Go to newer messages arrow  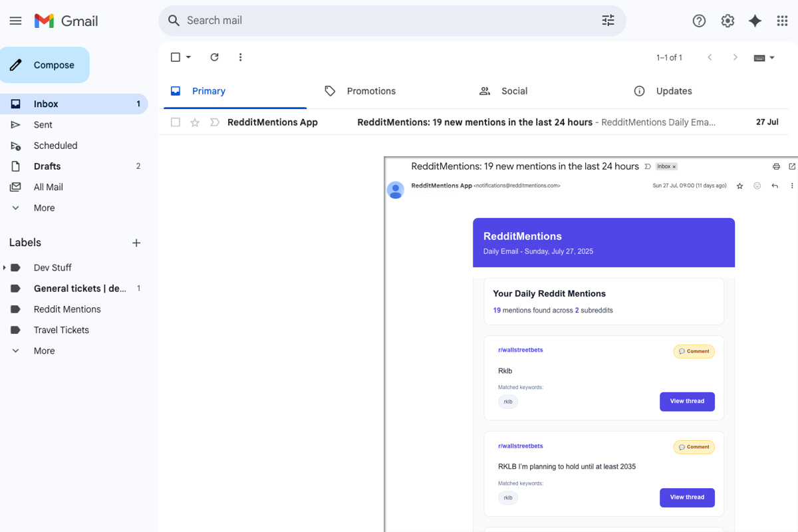(x=710, y=57)
